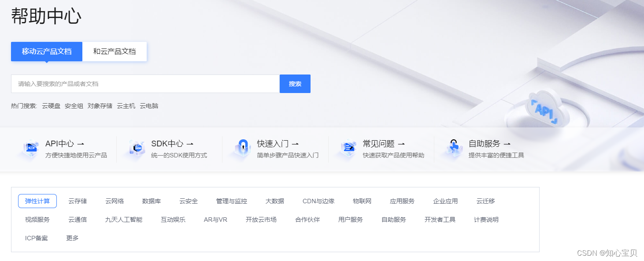Click the 自助服务 tool icon
Image resolution: width=644 pixels, height=261 pixels.
point(453,149)
